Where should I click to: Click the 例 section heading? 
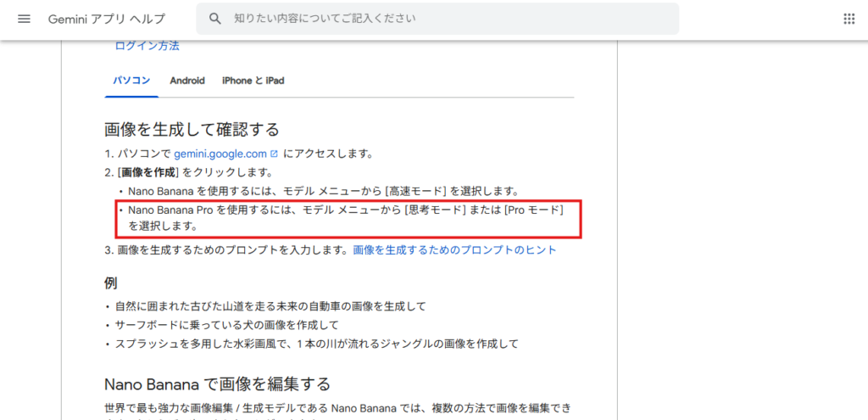click(111, 283)
